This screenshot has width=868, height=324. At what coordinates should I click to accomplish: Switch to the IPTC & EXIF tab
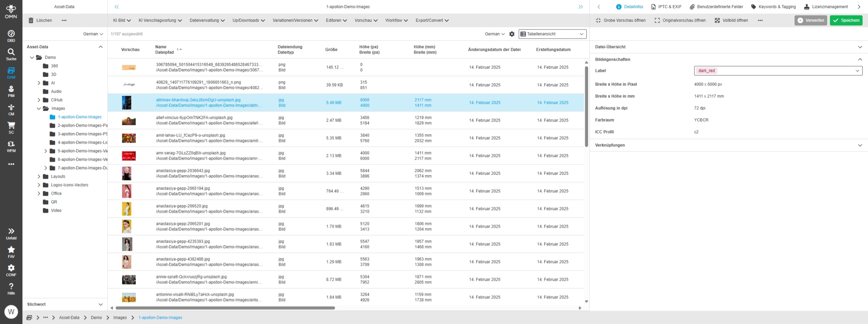[666, 7]
